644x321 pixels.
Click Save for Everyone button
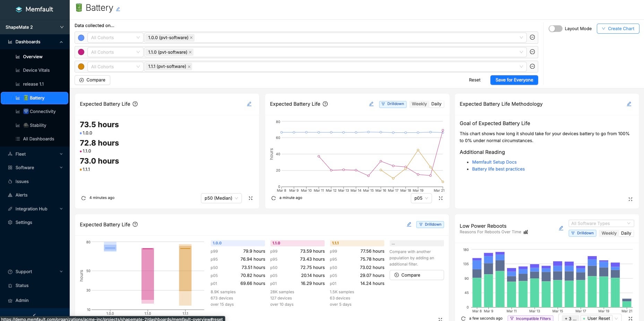[514, 80]
